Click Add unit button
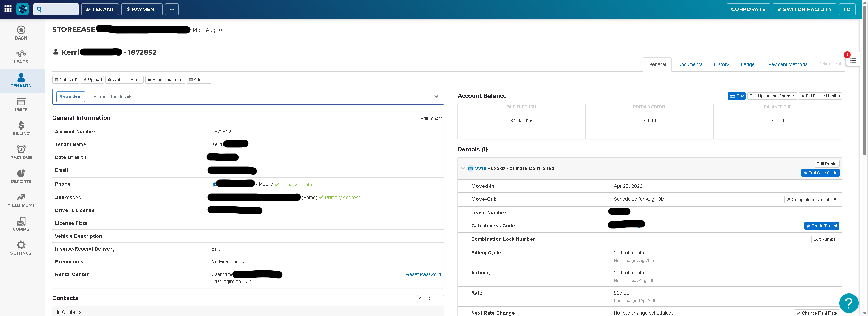868x316 pixels. (x=199, y=80)
